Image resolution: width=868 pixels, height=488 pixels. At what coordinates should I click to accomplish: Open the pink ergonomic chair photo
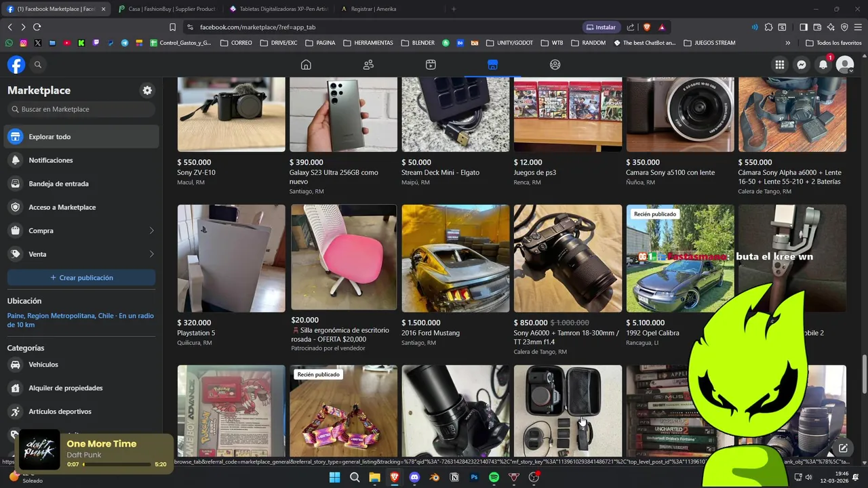pyautogui.click(x=344, y=258)
